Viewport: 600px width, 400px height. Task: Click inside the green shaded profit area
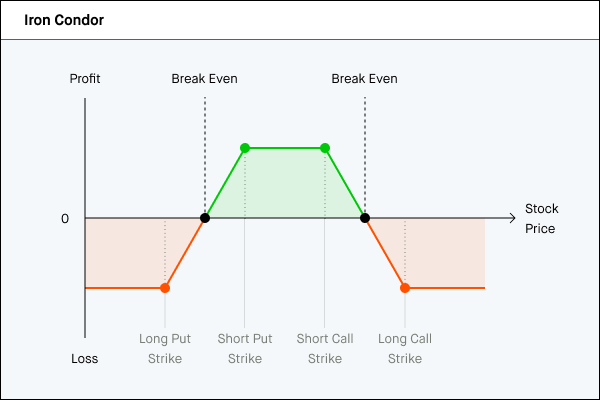point(285,185)
